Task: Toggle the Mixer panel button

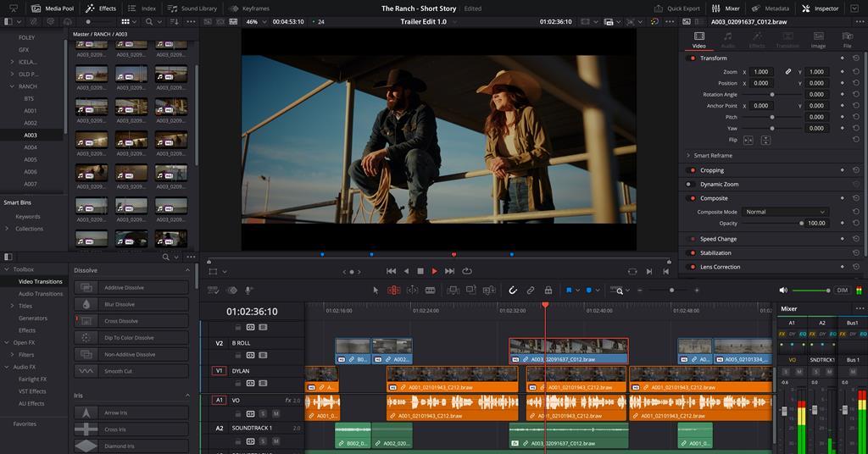Action: tap(726, 8)
